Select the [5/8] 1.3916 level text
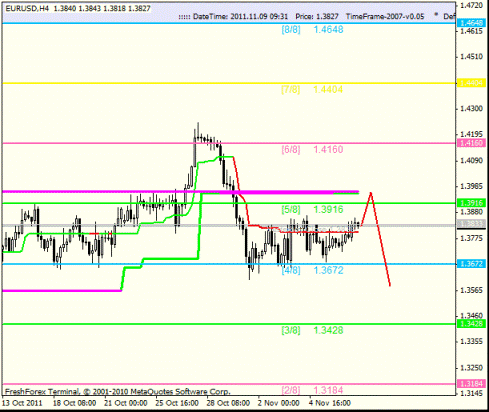The image size is (489, 412). pyautogui.click(x=312, y=210)
